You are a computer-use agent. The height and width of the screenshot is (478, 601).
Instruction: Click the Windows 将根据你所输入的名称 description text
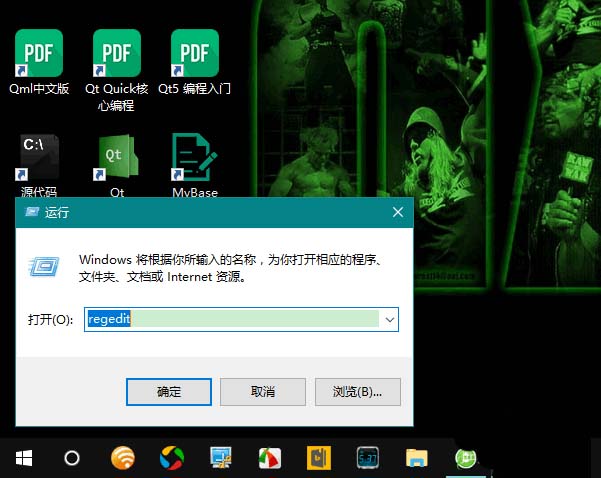230,268
